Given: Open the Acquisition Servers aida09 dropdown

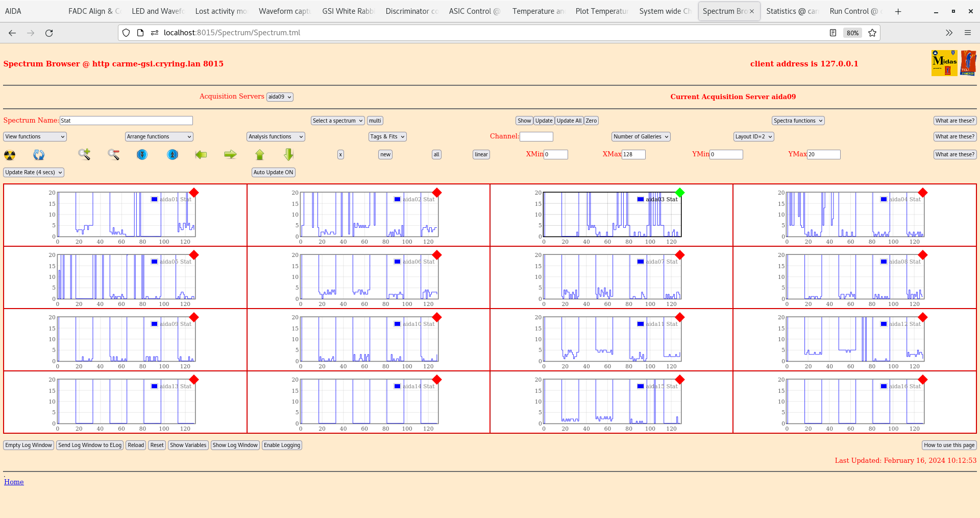Looking at the screenshot, I should [280, 97].
